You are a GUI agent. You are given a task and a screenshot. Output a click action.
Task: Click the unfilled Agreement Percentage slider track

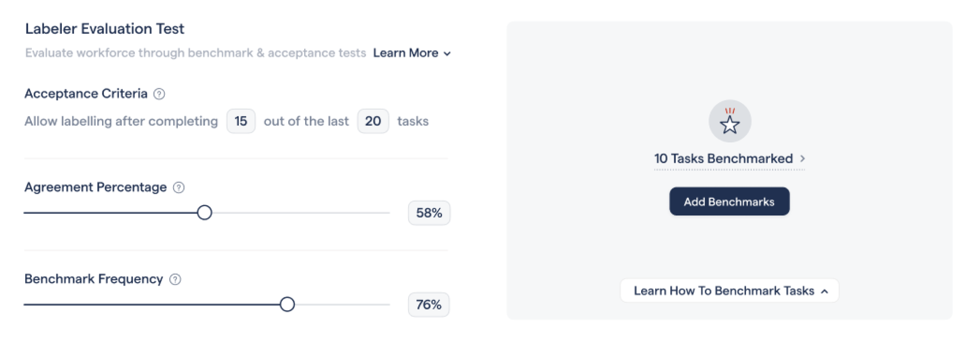pos(300,213)
